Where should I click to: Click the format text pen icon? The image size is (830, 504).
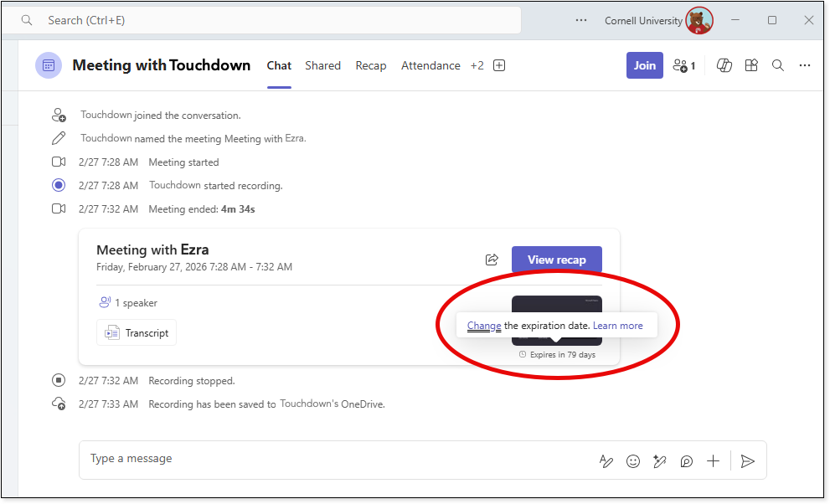pos(606,460)
